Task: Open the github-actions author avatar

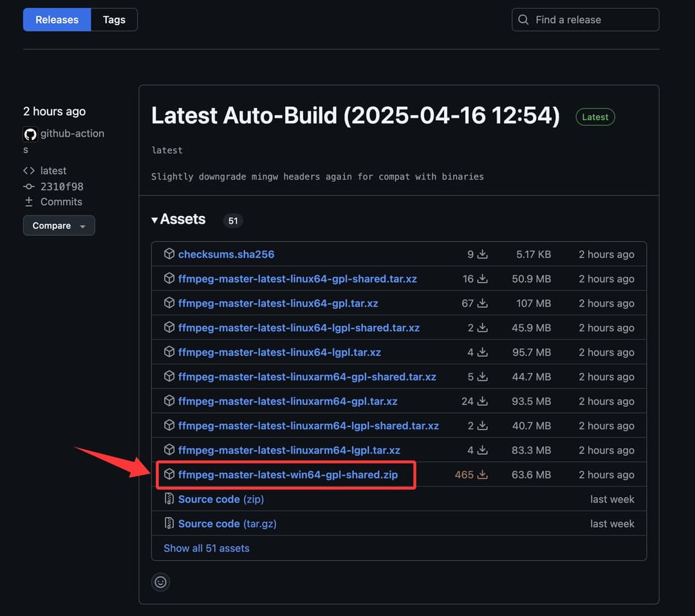Action: pos(30,134)
